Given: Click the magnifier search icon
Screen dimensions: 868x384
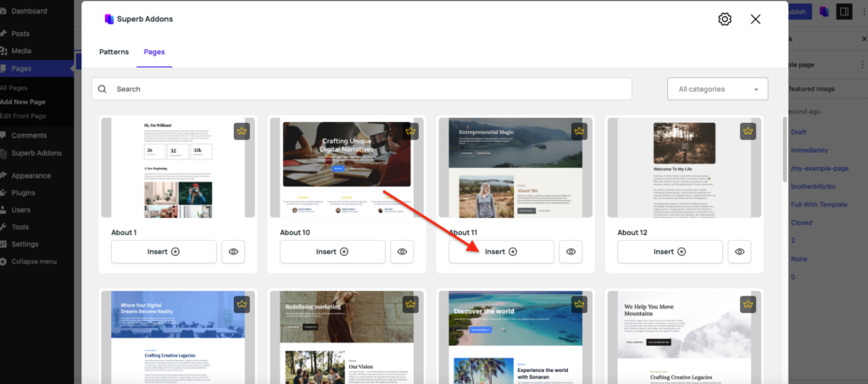Looking at the screenshot, I should [x=103, y=88].
